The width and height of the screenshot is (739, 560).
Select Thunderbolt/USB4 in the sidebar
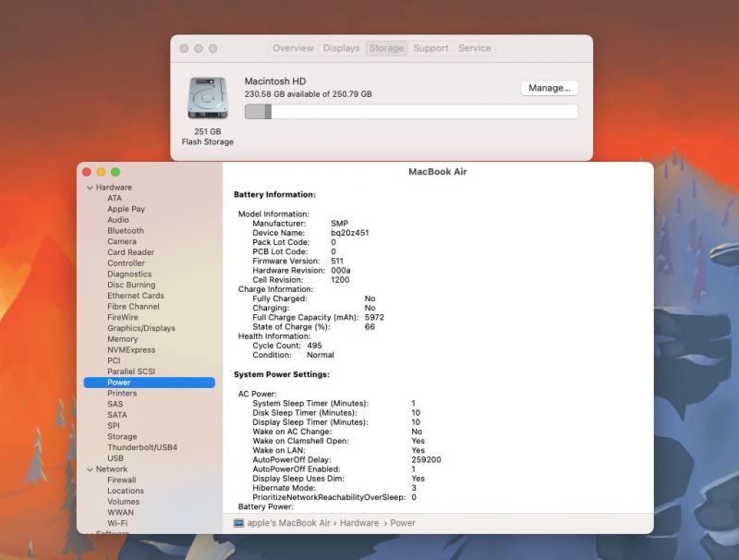(x=142, y=447)
